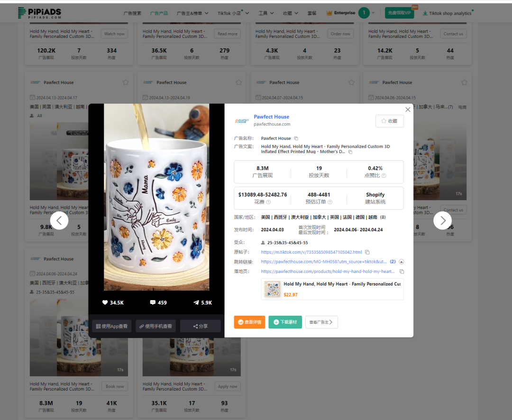This screenshot has height=420, width=512.
Task: Click 下载素材 download material button
Action: pos(285,322)
